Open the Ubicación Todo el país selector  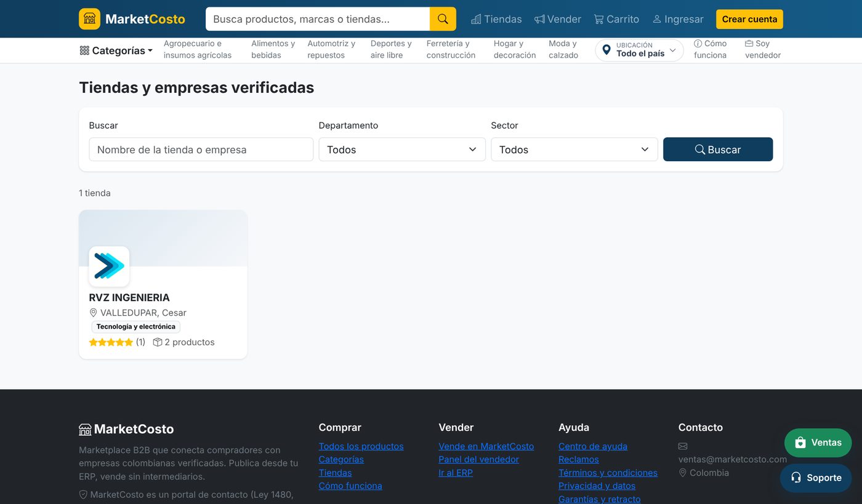(639, 50)
